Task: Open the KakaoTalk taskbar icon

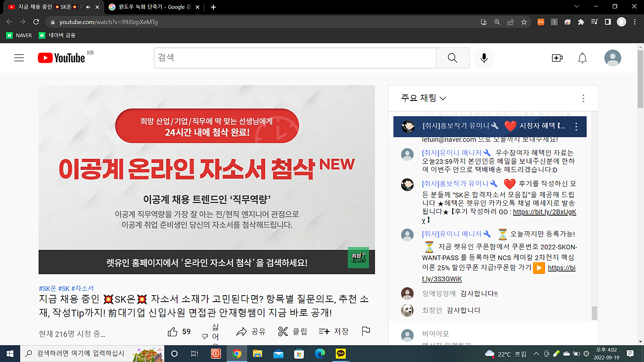Action: [341, 354]
